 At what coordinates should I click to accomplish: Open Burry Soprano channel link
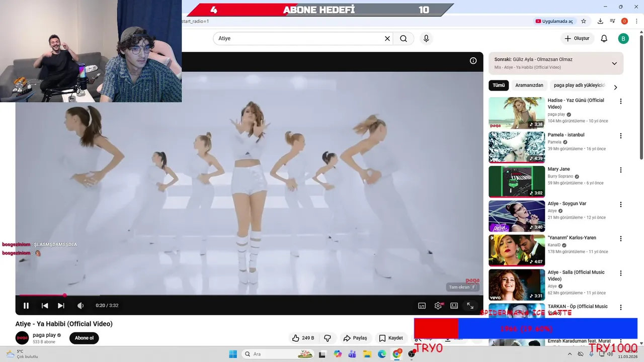560,176
